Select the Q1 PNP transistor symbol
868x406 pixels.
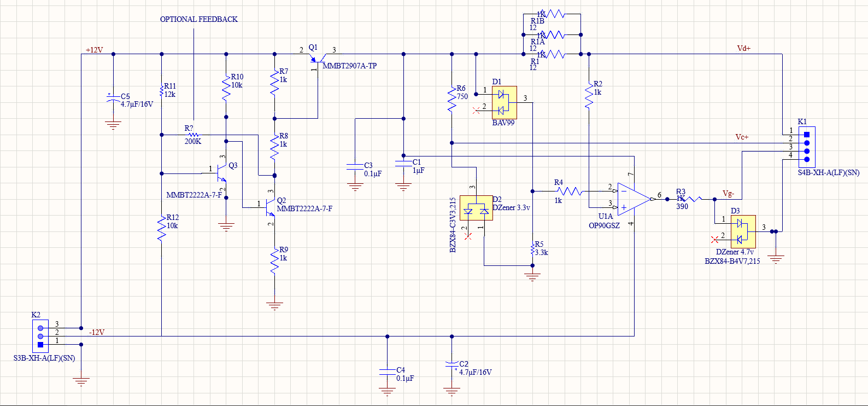coord(318,58)
